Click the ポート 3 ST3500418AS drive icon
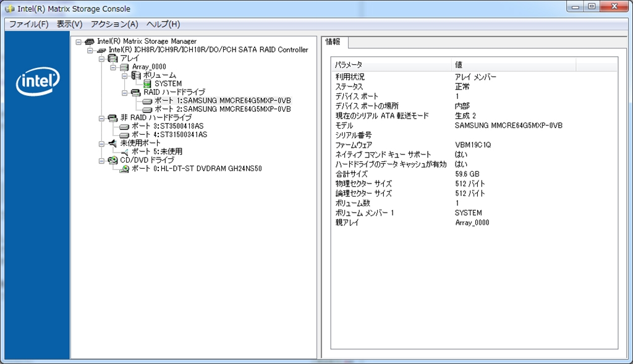 (x=124, y=126)
